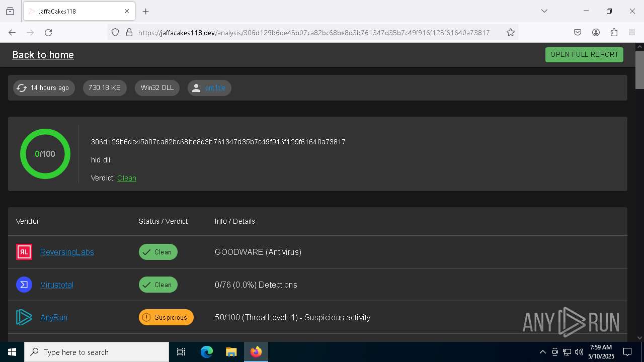This screenshot has height=362, width=644.
Task: Open a new browser tab
Action: 145,11
